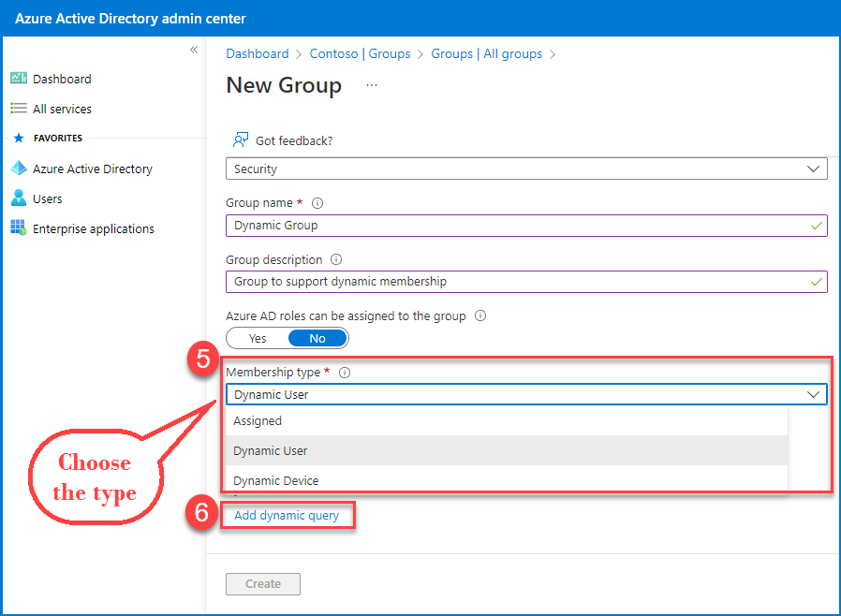The height and width of the screenshot is (616, 841).
Task: Click the Users person icon
Action: [x=18, y=198]
